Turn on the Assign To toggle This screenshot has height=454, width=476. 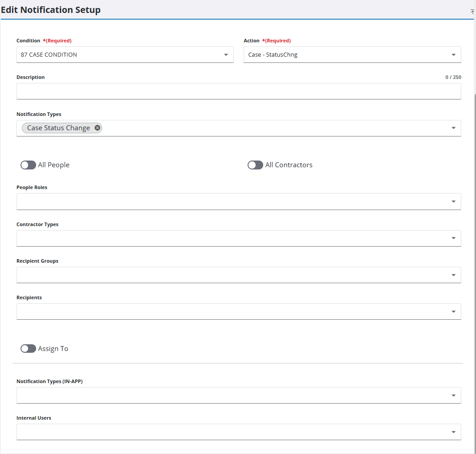click(x=28, y=348)
